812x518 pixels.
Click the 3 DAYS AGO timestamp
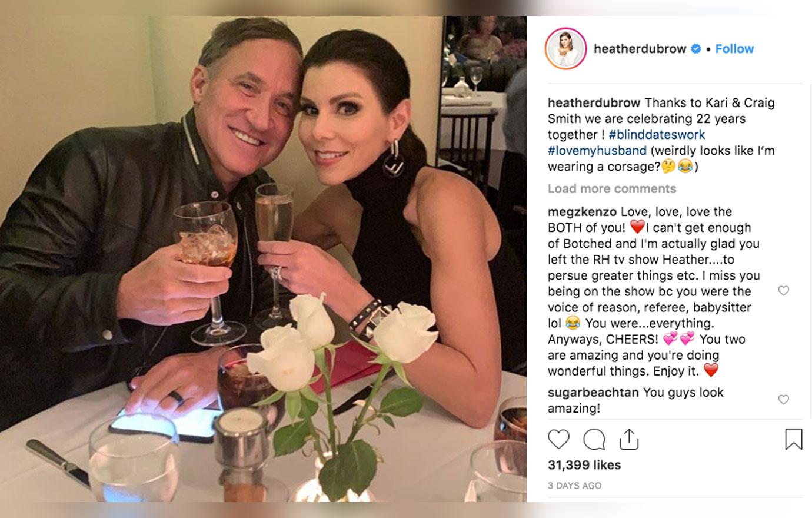tap(574, 486)
